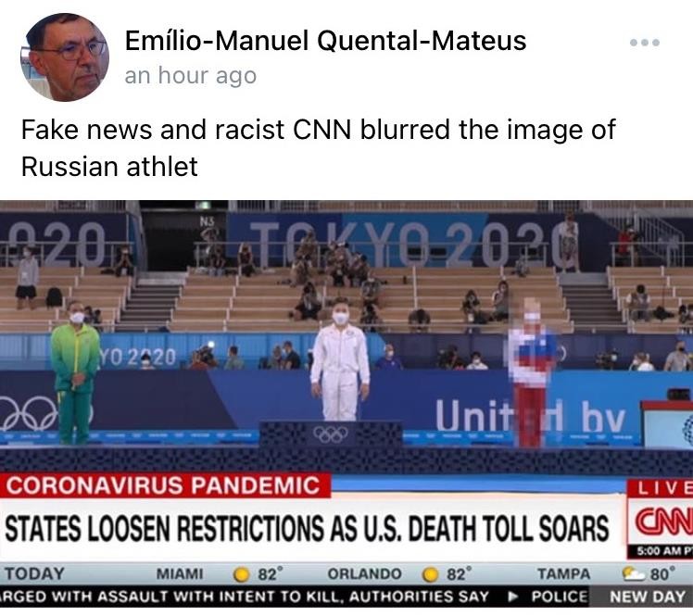This screenshot has height=616, width=693.
Task: Open Emílio-Manuel Quental-Mateus profile name link
Action: coord(325,41)
